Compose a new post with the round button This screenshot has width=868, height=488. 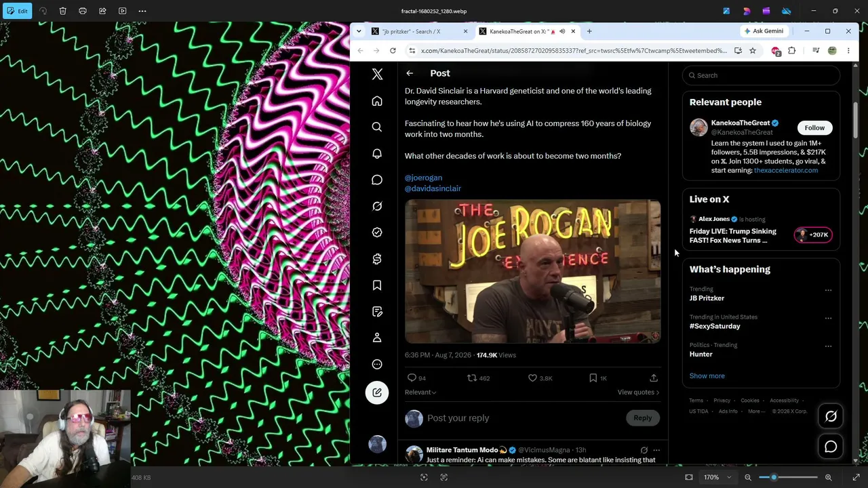(377, 392)
